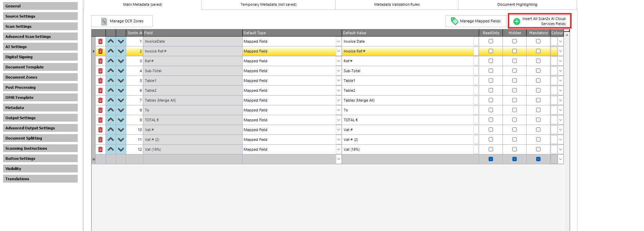Image resolution: width=644 pixels, height=231 pixels.
Task: Expand Default Type dropdown for Table1 row
Action: 338,81
